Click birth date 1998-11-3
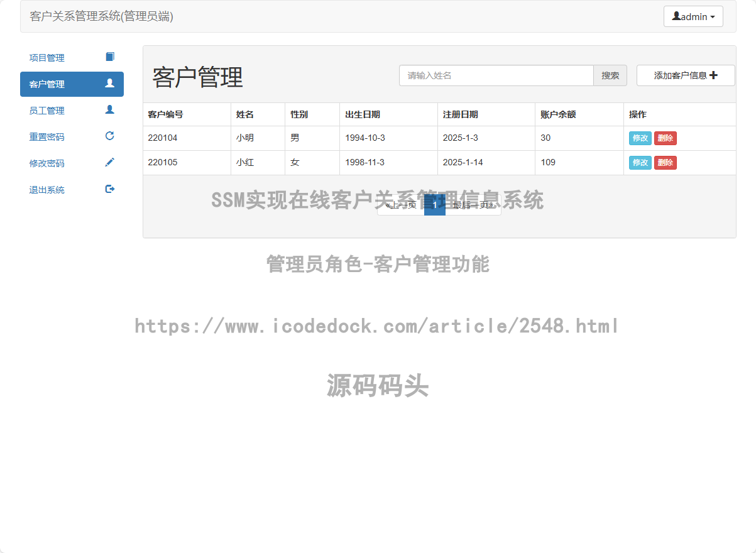This screenshot has height=553, width=756. (x=365, y=162)
